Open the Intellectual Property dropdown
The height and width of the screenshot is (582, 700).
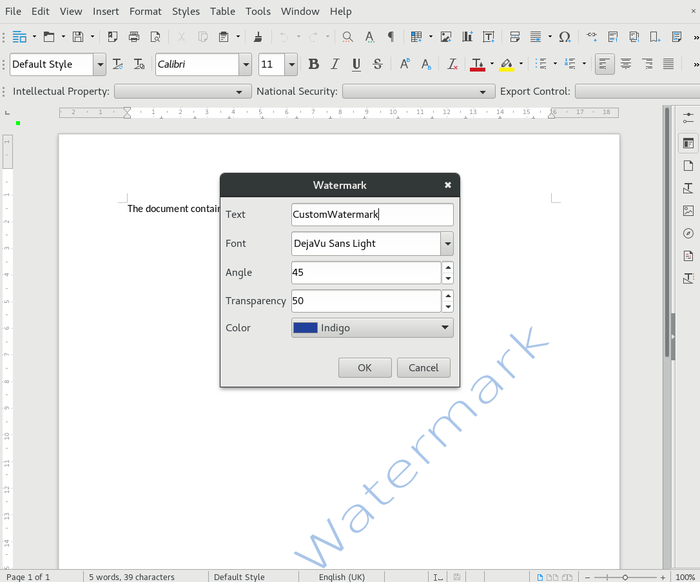tap(183, 91)
